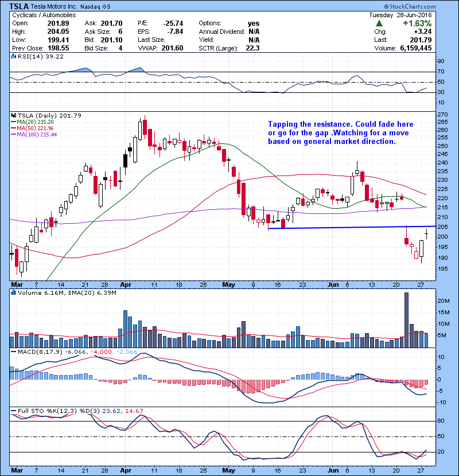Click the Prev Close value 198.55
Image resolution: width=459 pixels, height=476 pixels.
pos(58,48)
